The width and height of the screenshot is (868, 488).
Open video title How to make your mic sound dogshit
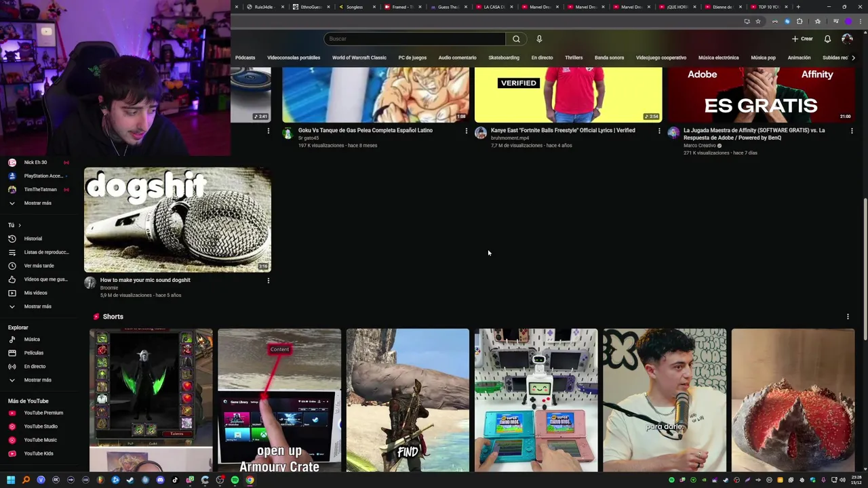[x=145, y=280]
